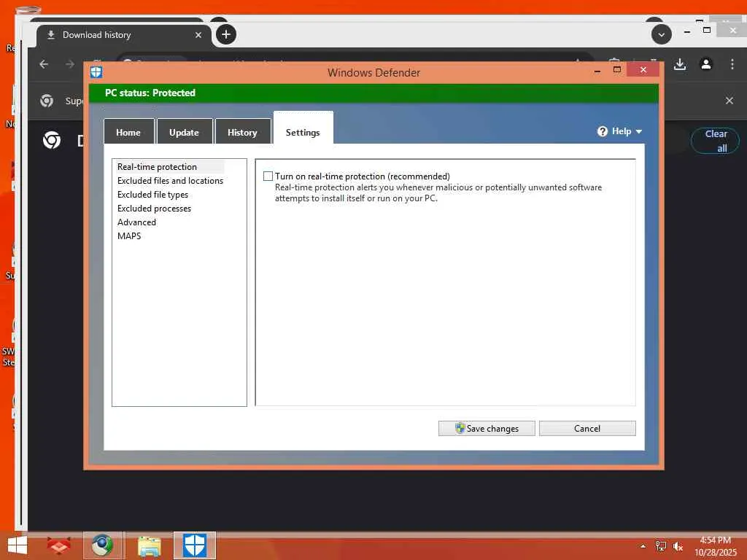Open the History tab
The width and height of the screenshot is (747, 560).
(242, 132)
